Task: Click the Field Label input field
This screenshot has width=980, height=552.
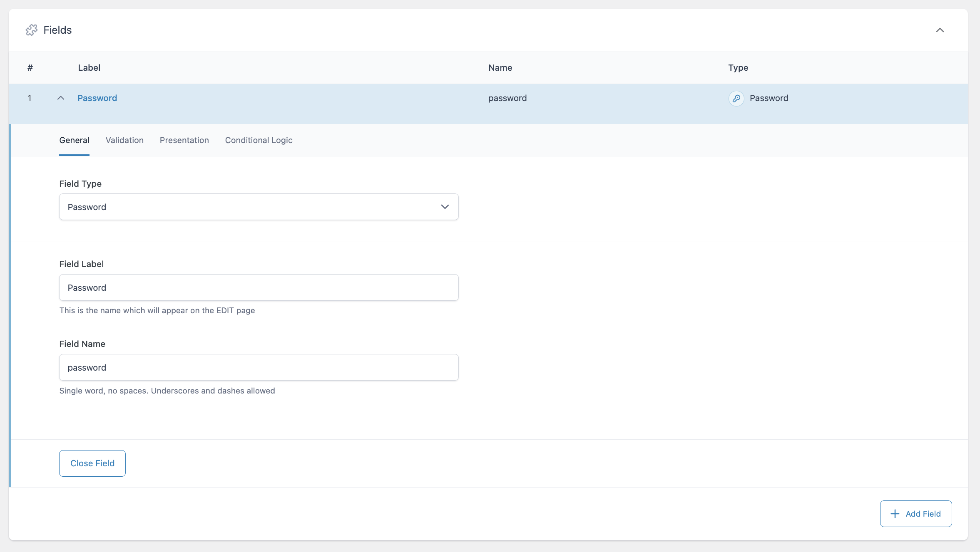Action: point(259,287)
